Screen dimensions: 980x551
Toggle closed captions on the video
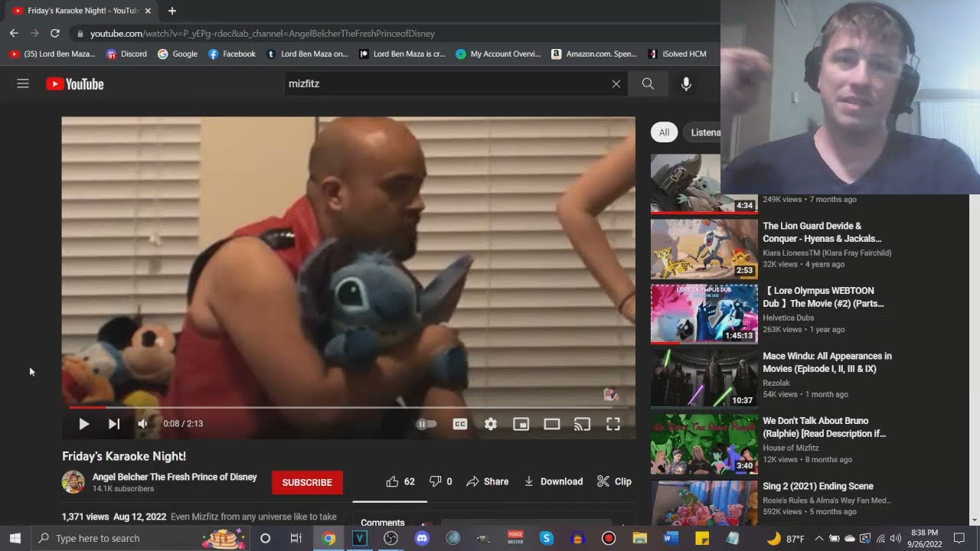pos(460,423)
